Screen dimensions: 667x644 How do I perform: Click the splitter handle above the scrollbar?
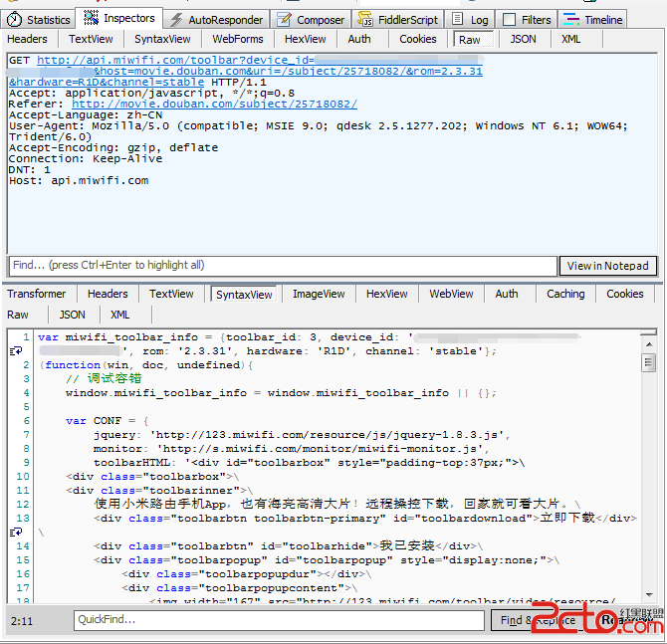(x=649, y=332)
